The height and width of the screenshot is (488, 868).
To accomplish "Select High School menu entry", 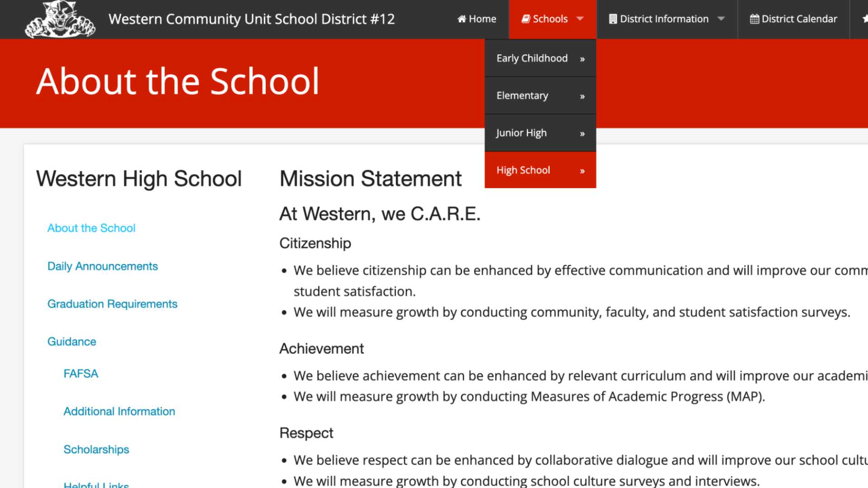I will [523, 170].
